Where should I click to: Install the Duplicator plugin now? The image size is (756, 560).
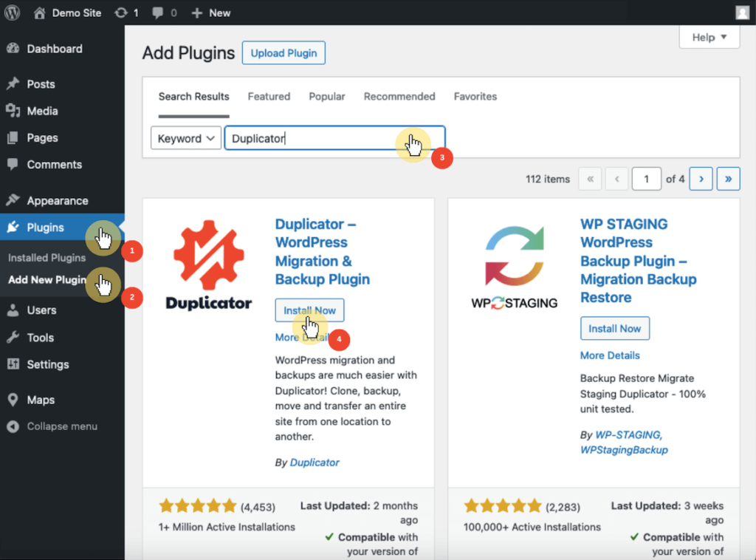point(309,310)
